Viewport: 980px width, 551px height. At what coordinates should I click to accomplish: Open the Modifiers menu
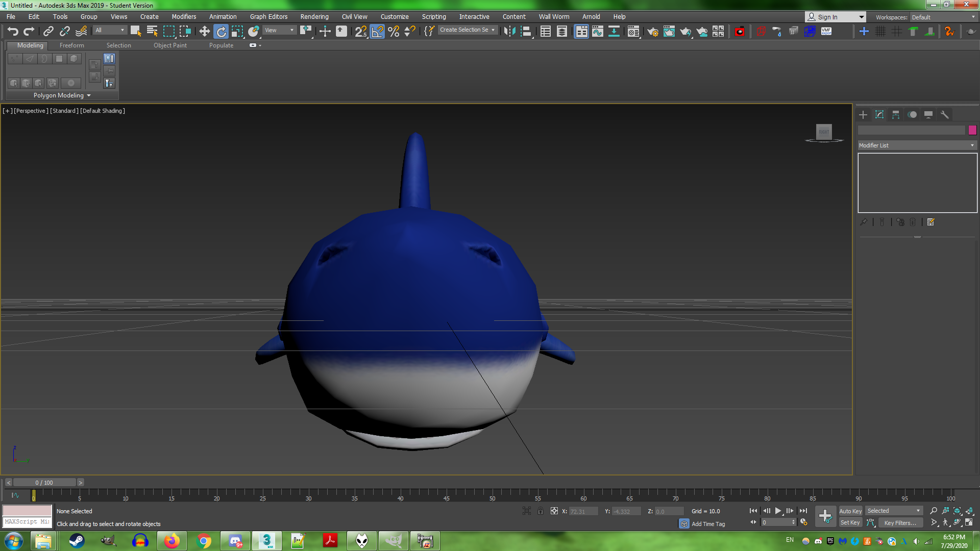coord(184,17)
